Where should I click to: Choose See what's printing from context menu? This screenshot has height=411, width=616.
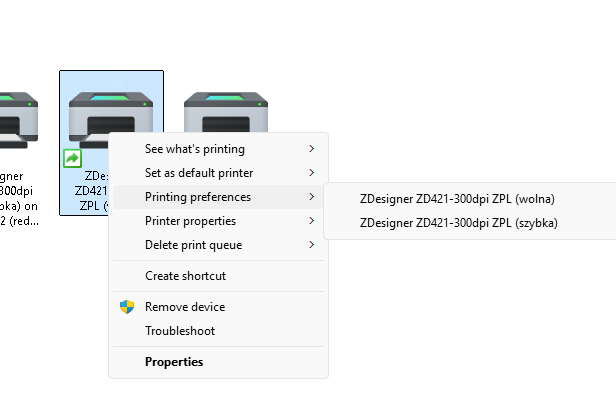point(195,149)
